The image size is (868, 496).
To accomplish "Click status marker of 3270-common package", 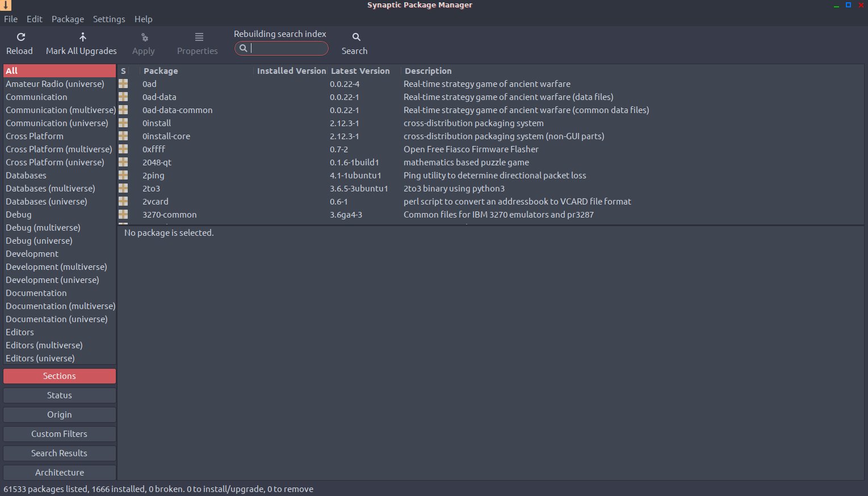I will point(123,215).
